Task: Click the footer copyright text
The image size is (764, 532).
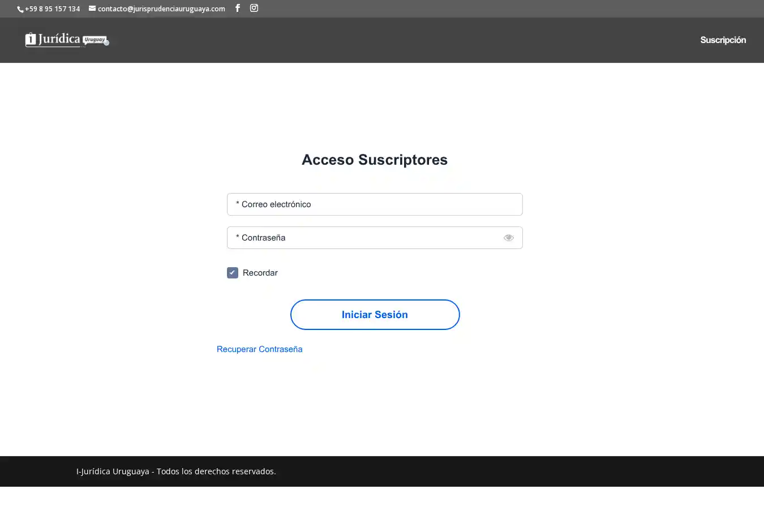Action: pyautogui.click(x=176, y=471)
